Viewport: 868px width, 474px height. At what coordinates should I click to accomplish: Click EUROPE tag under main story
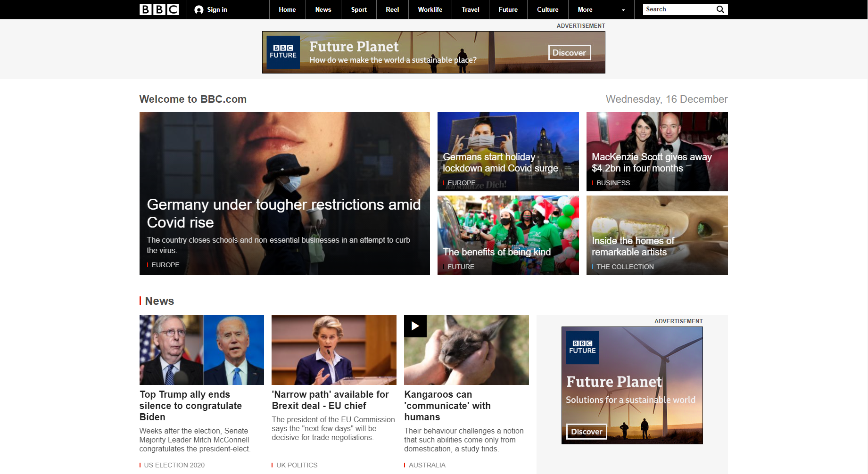(x=165, y=265)
